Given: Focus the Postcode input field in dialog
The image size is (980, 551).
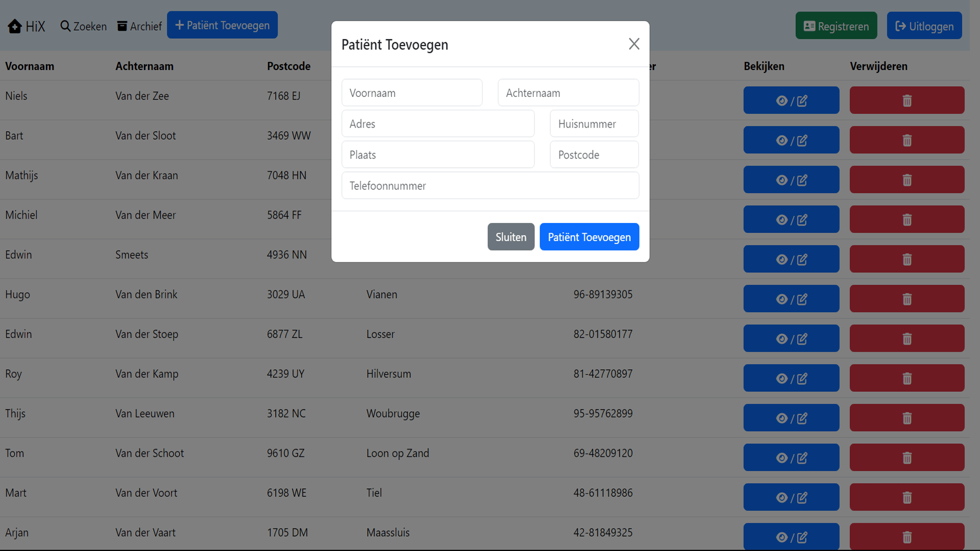Looking at the screenshot, I should click(x=594, y=155).
